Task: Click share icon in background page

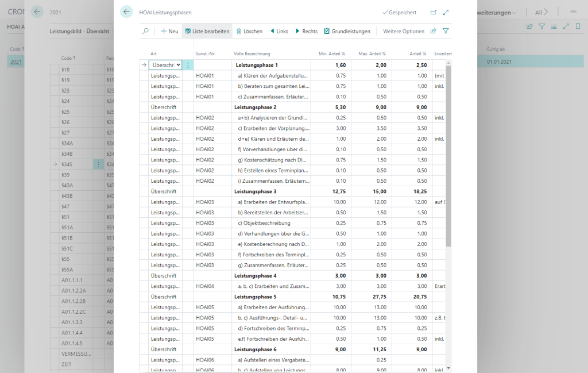Action: [x=529, y=26]
